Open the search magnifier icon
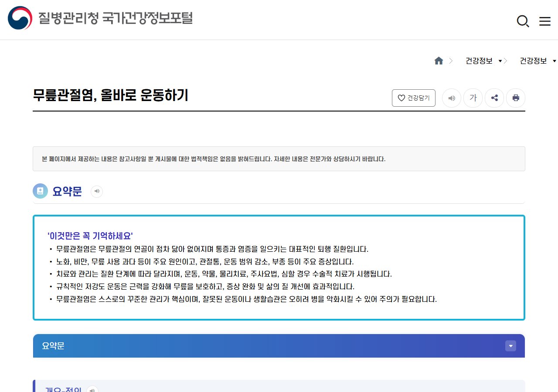 (523, 21)
